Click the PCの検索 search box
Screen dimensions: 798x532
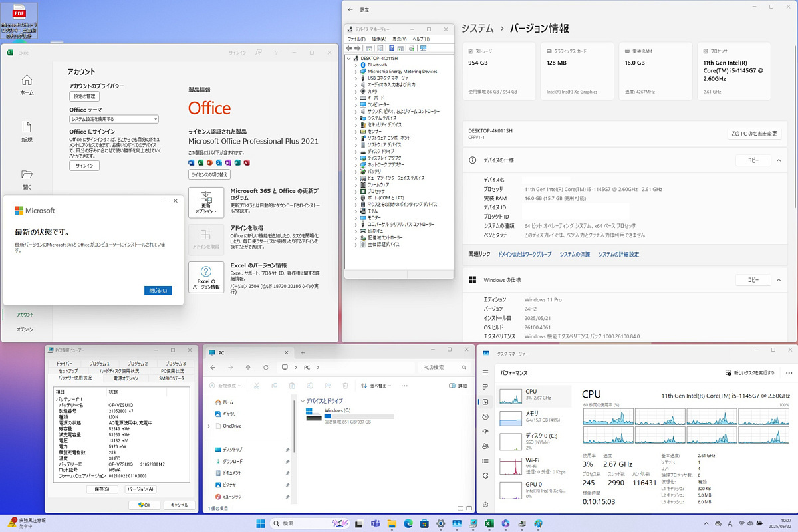[x=445, y=367]
